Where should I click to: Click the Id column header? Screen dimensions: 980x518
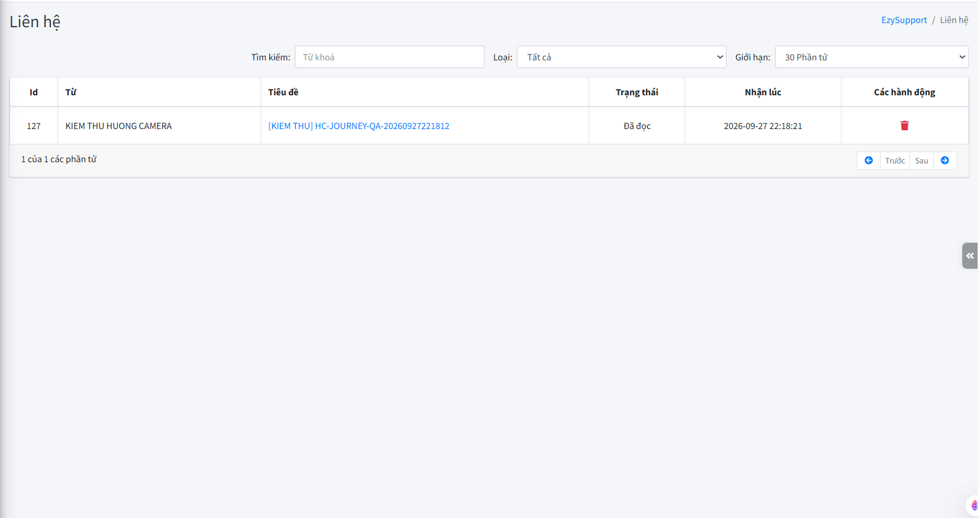tap(34, 92)
